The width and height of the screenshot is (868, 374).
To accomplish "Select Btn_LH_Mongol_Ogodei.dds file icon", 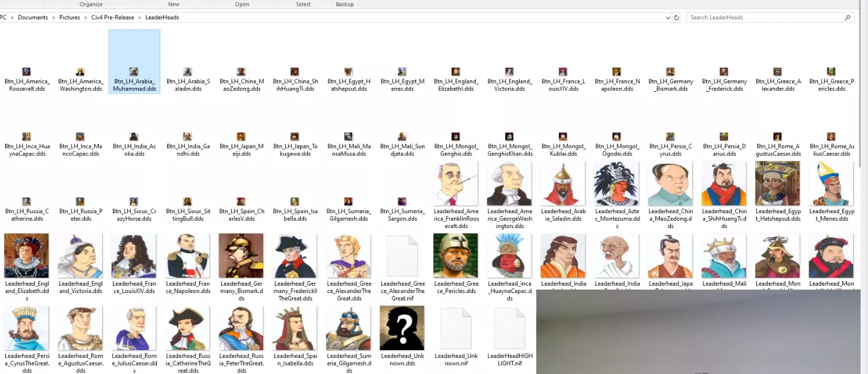I will click(x=616, y=137).
